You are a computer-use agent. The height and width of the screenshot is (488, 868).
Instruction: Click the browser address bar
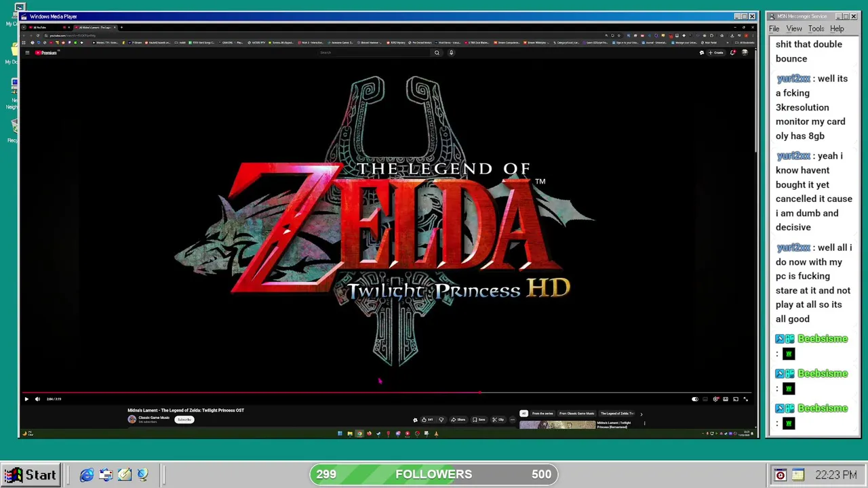click(319, 35)
